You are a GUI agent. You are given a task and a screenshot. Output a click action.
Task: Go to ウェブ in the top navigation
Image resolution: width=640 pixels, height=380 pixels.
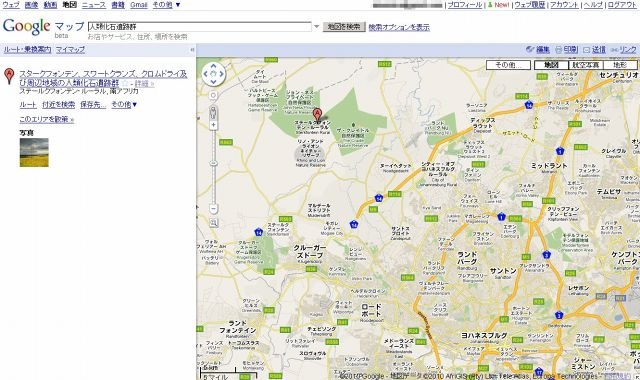pos(11,5)
